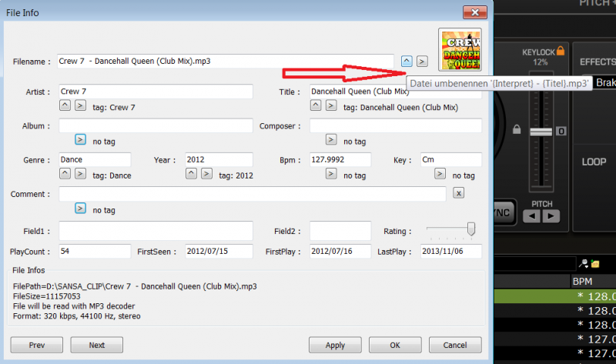The height and width of the screenshot is (364, 616).
Task: Click the right-arrow button under Composer field
Action: click(x=331, y=139)
